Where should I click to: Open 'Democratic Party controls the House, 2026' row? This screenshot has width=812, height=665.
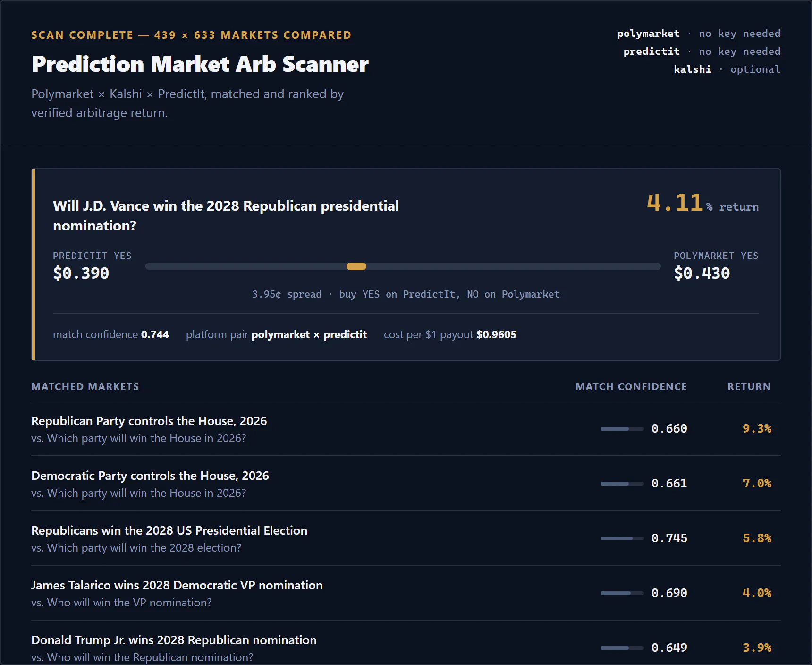click(x=406, y=484)
